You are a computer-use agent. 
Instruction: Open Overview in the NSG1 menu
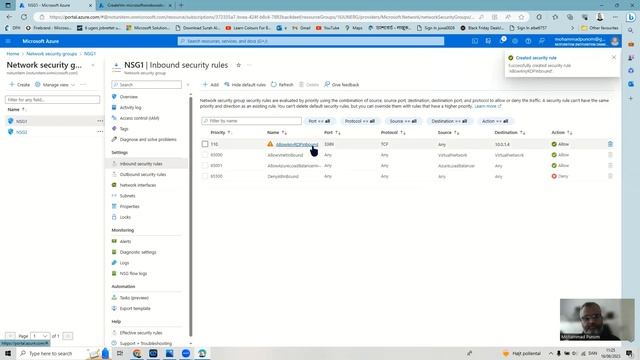pos(129,97)
